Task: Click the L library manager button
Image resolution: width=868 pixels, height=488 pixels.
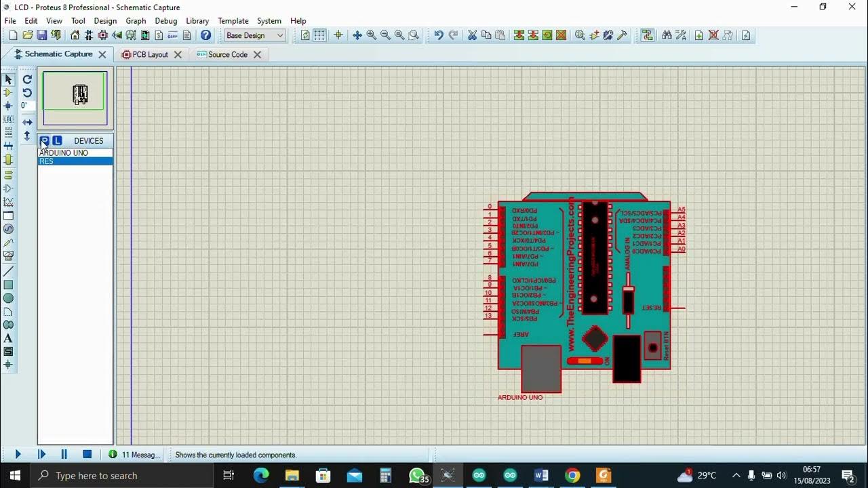Action: [x=57, y=140]
